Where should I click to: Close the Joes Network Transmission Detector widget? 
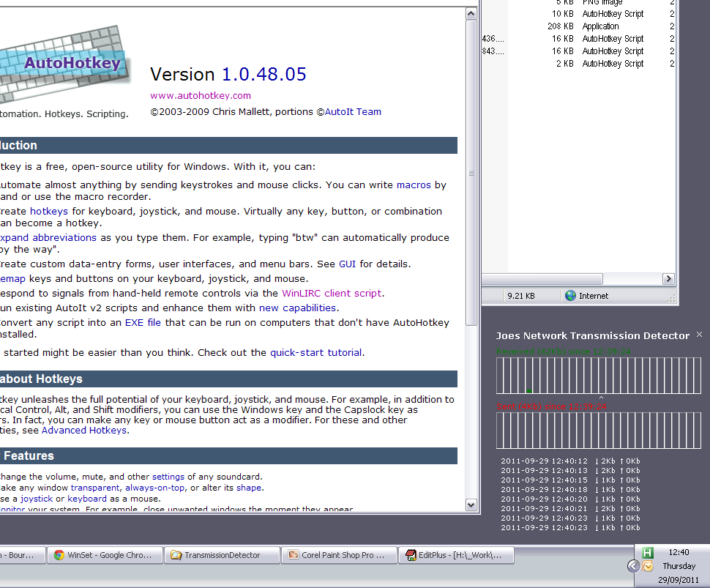tap(699, 335)
